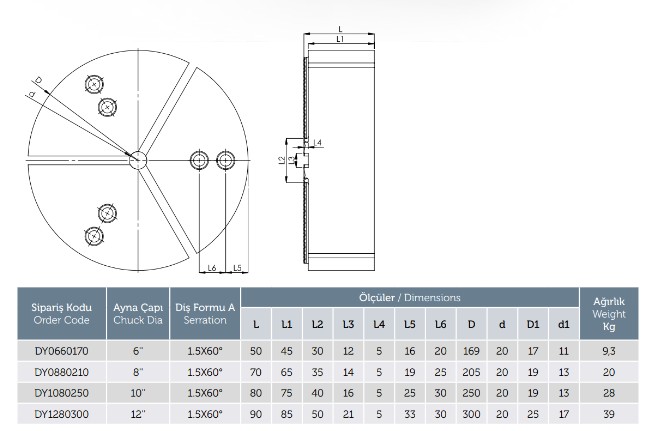The height and width of the screenshot is (431, 653).
Task: Click the 9,3 weight value
Action: tap(609, 351)
